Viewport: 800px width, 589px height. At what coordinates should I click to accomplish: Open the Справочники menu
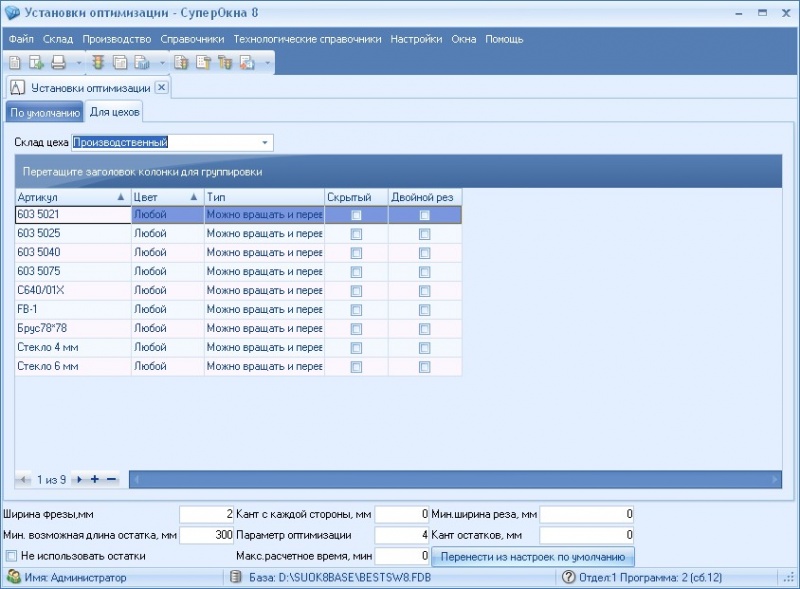click(x=192, y=39)
